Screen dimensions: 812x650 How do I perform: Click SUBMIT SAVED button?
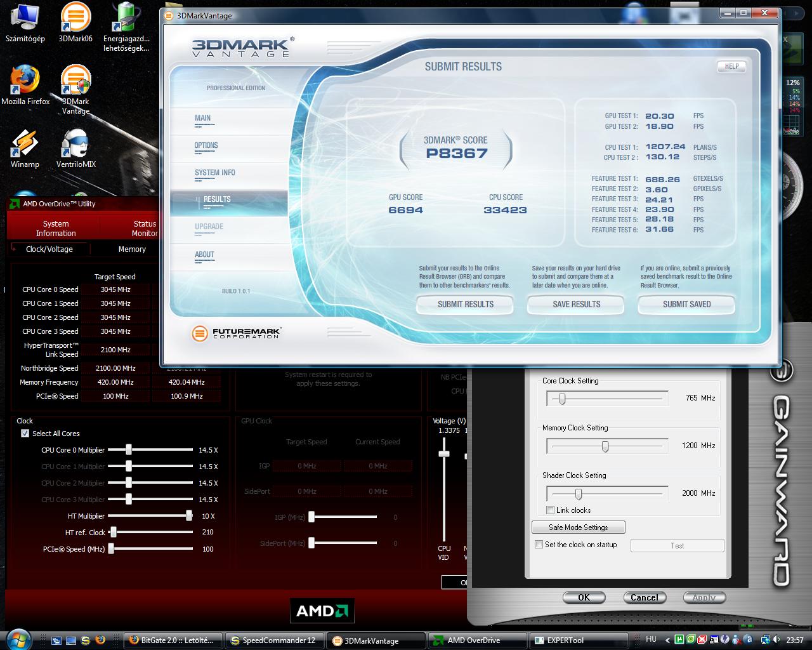coord(686,304)
